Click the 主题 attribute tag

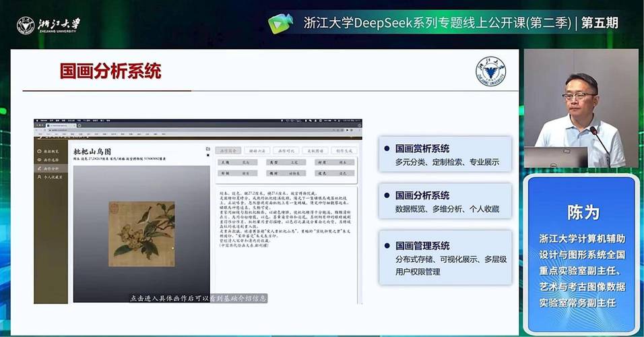(238, 162)
